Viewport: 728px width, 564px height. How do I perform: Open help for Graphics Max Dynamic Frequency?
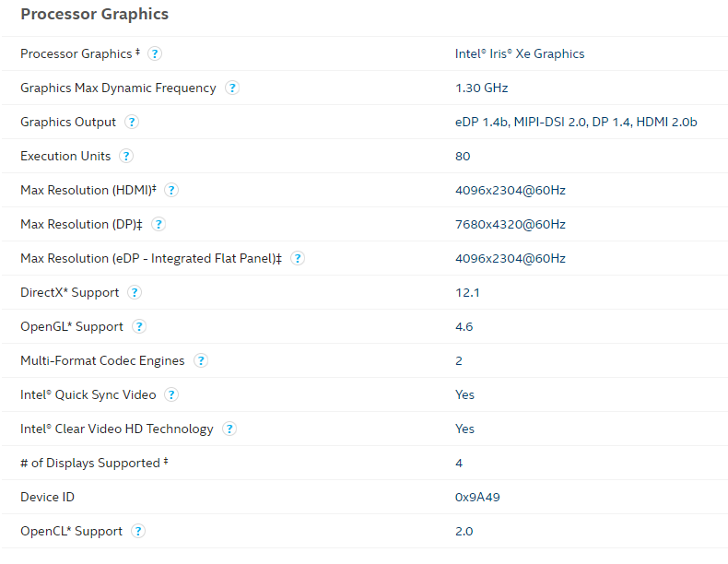pos(232,88)
